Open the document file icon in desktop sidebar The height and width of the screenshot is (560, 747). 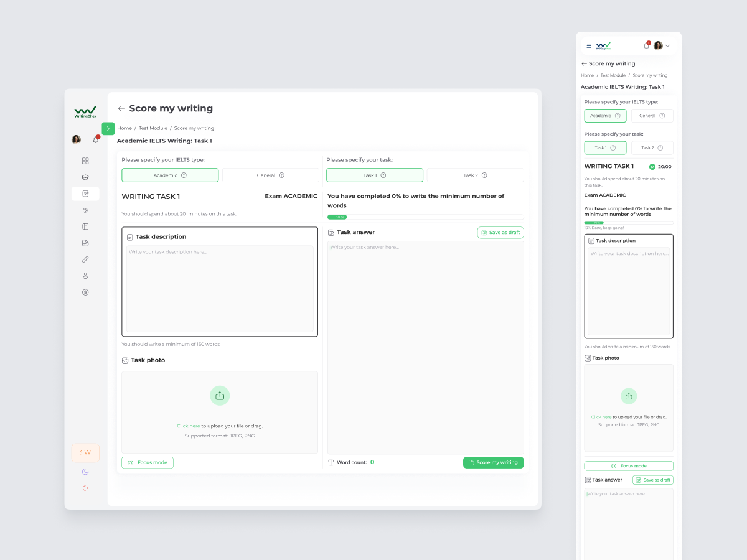[x=85, y=243]
